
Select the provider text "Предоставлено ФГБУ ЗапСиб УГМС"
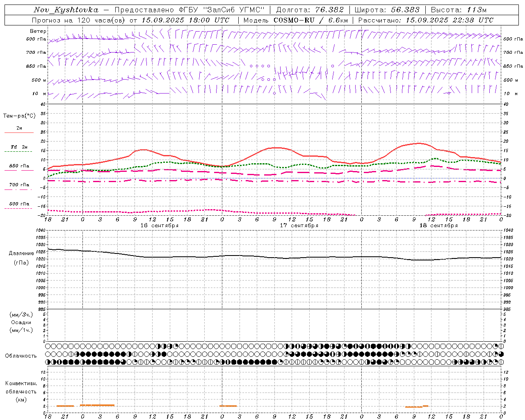(190, 10)
